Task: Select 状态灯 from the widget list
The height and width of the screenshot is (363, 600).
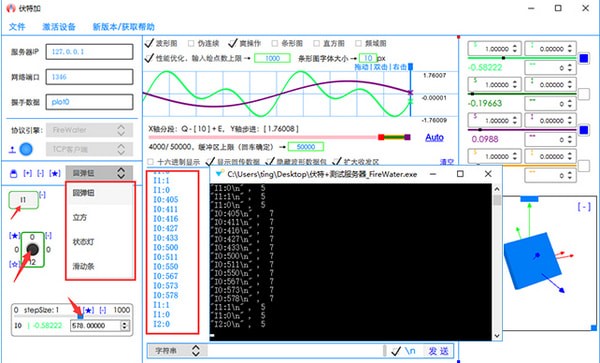Action: click(83, 242)
